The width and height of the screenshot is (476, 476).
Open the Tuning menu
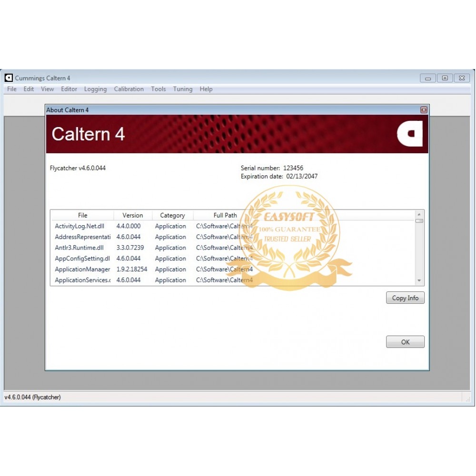click(183, 89)
